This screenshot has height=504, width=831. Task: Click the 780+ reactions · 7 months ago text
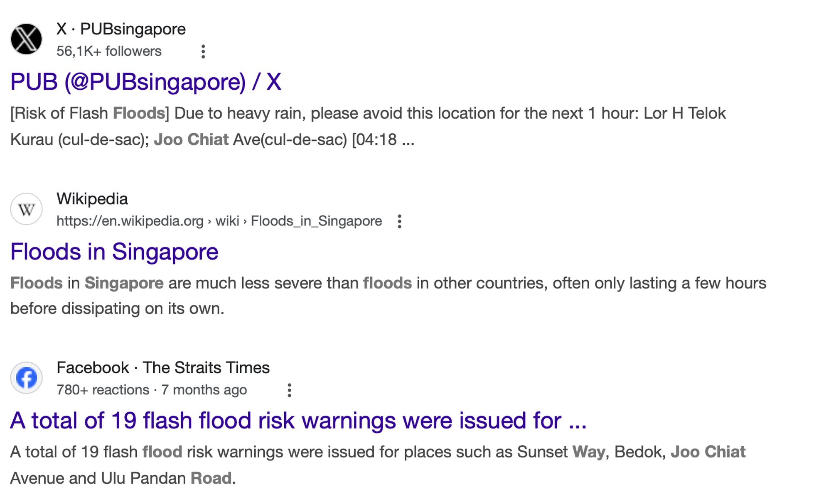click(152, 390)
